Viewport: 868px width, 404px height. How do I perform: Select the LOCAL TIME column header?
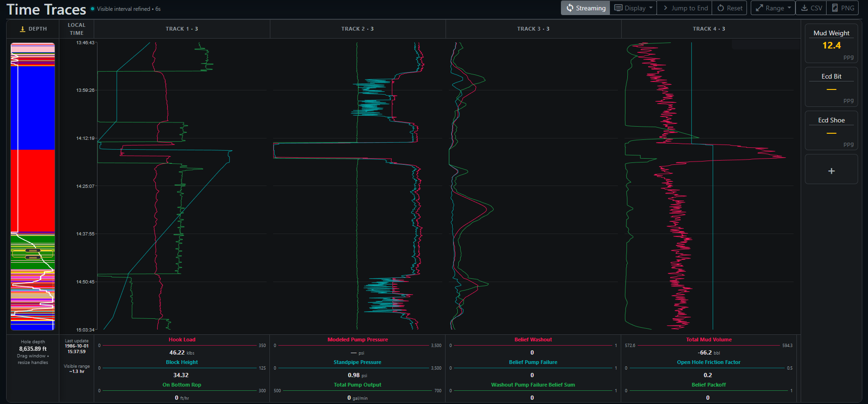pos(76,29)
